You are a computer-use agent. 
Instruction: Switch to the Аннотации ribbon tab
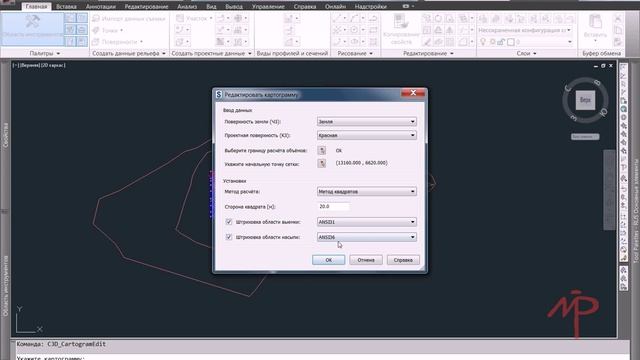point(101,7)
